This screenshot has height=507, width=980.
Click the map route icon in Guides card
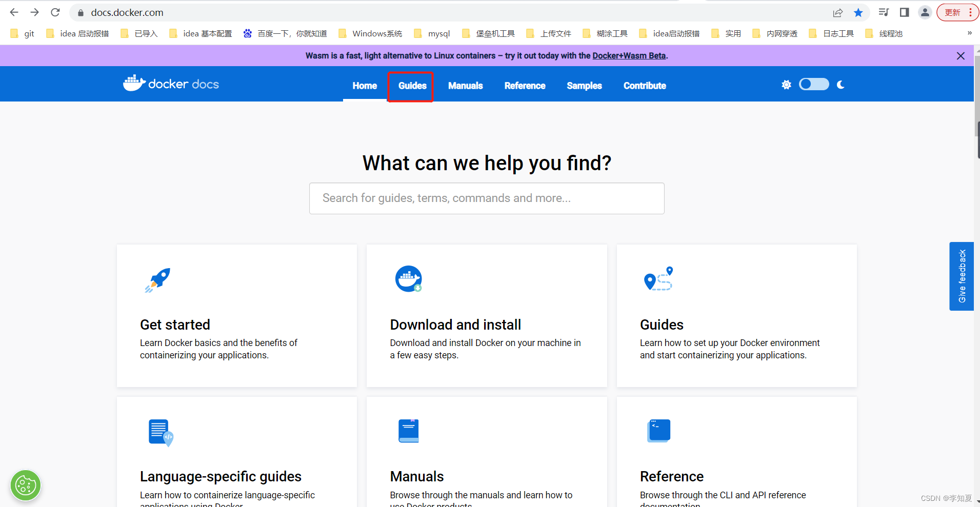[658, 278]
